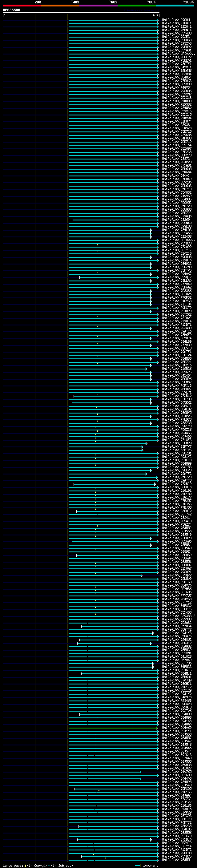Image resolution: width=197 pixels, height=868 pixels.
Task: Click the green ~80% identity legend segment
Action: (x=137, y=6)
